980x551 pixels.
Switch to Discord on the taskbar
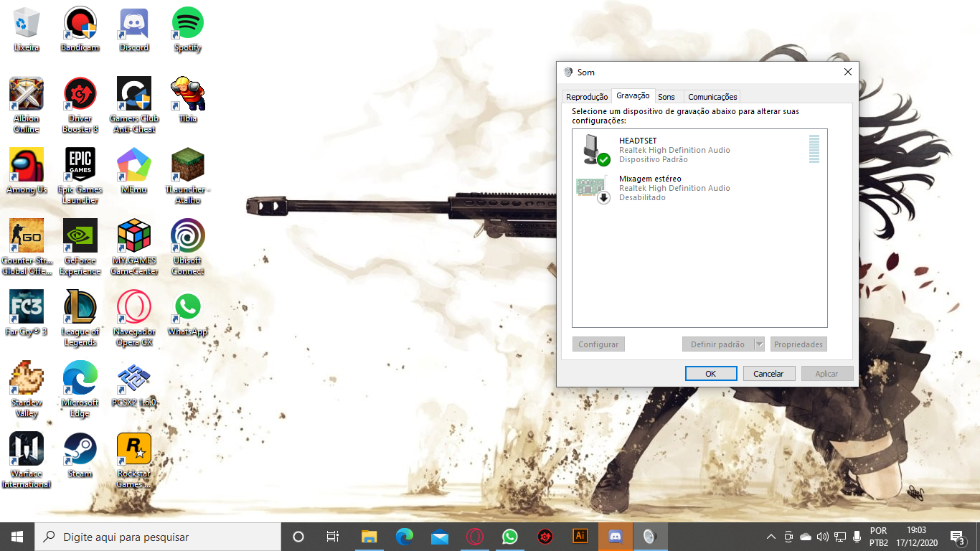(615, 537)
